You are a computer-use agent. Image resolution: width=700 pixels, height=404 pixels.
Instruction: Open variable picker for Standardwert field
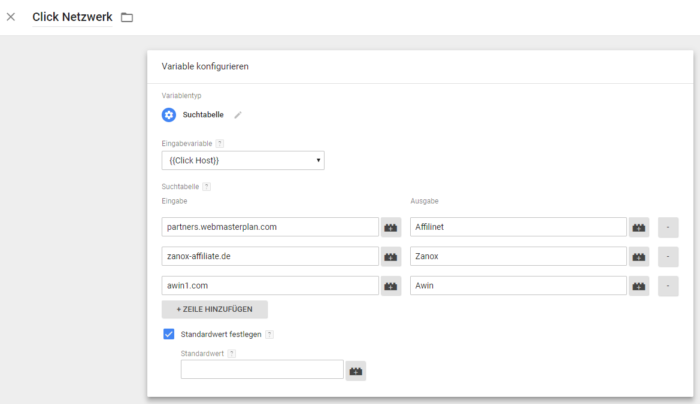point(356,370)
